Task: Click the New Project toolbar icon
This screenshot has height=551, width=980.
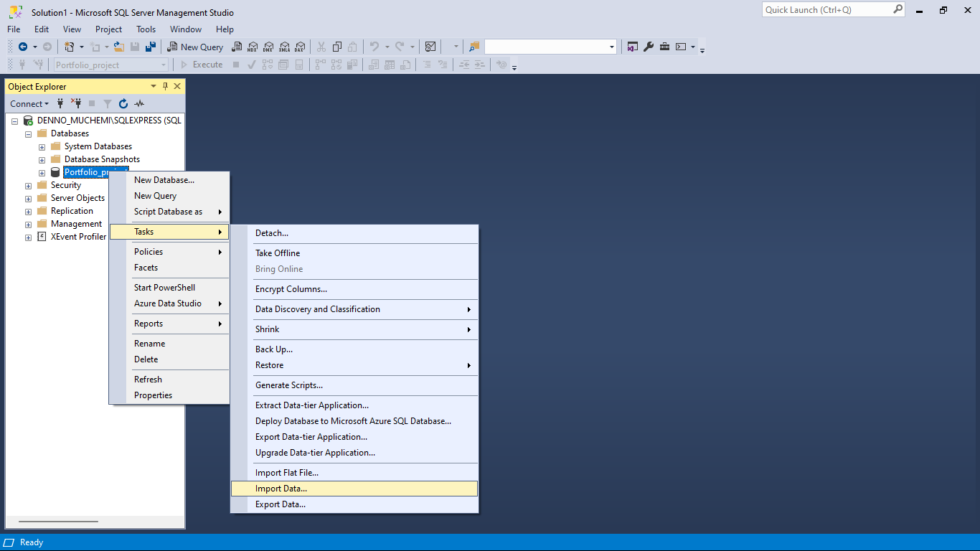Action: click(x=70, y=47)
